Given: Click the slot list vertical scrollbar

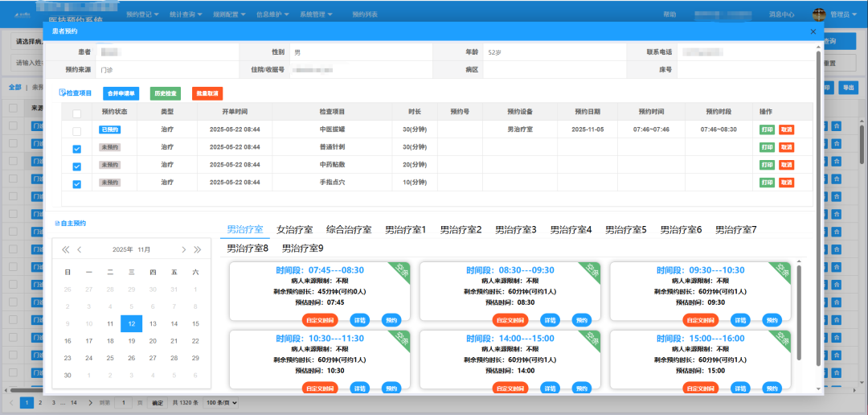Looking at the screenshot, I should click(798, 313).
